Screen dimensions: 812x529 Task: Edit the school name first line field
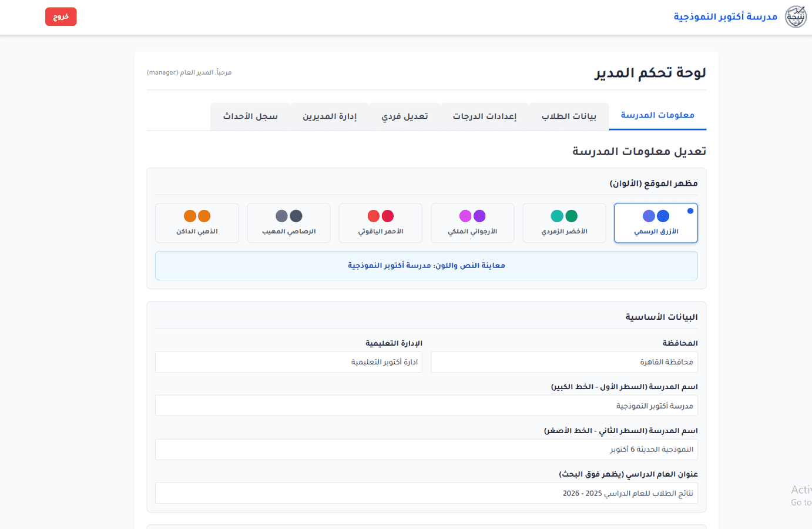tap(426, 406)
